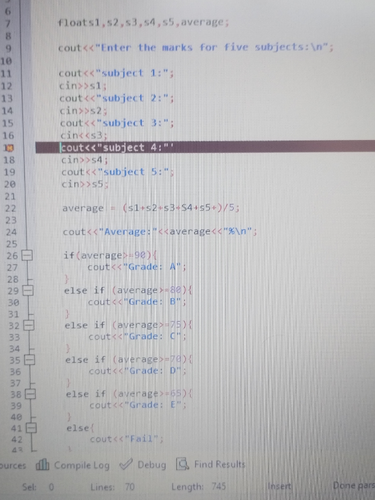375x500 pixels.
Task: Click the float s1,s2,s3,s4,s5,average declaration line
Action: [143, 22]
